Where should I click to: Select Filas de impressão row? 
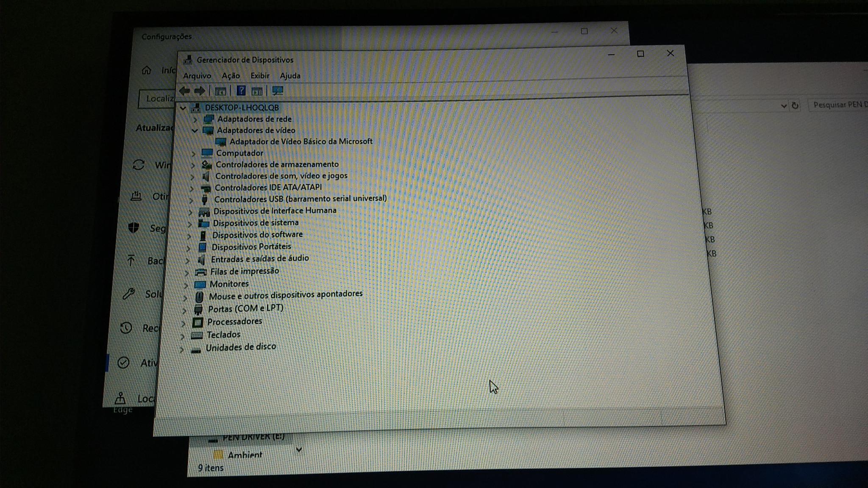coord(245,271)
